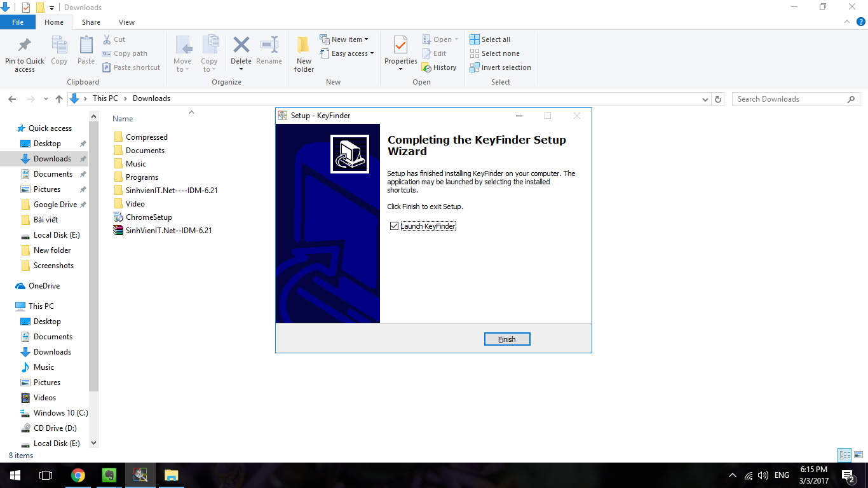
Task: Click Copy path in the Clipboard group
Action: pos(125,53)
